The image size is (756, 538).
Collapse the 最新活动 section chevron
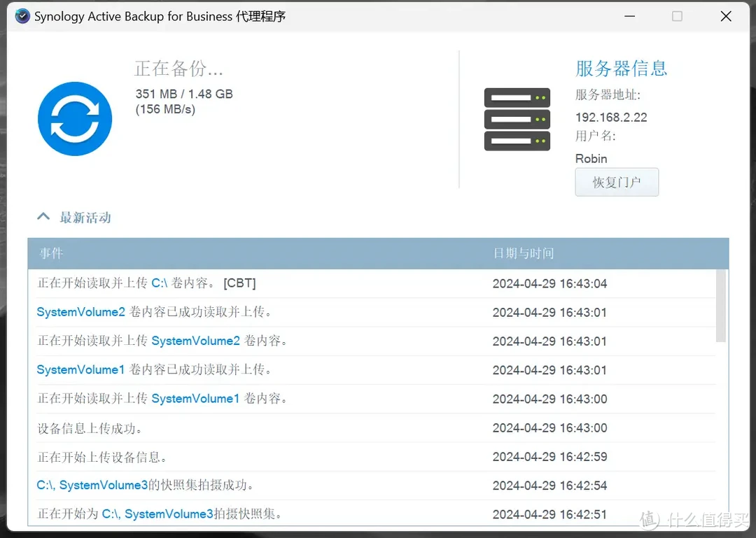tap(43, 216)
